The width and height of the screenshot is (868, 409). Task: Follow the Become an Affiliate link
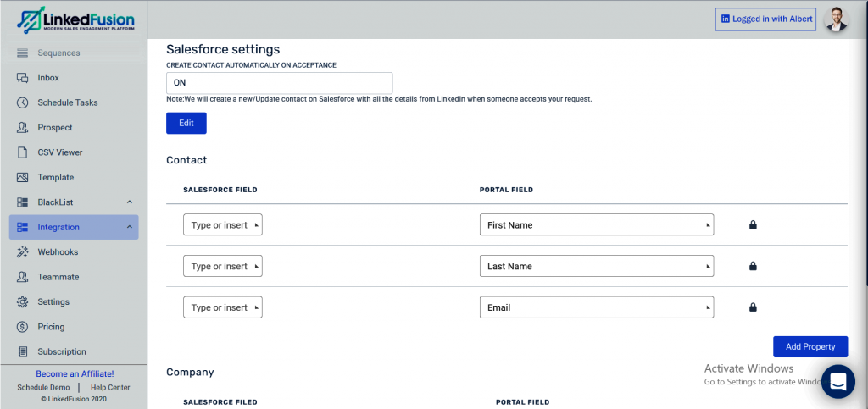click(75, 374)
